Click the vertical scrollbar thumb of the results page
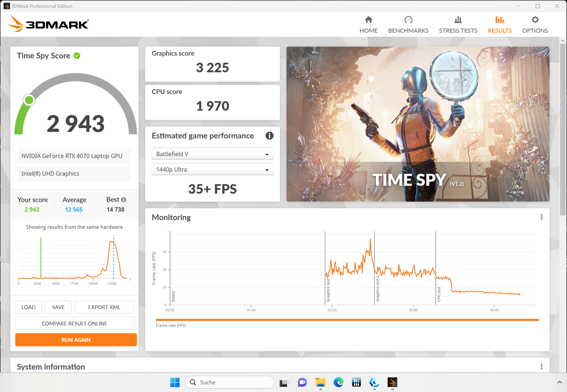This screenshot has height=392, width=567. (x=562, y=129)
